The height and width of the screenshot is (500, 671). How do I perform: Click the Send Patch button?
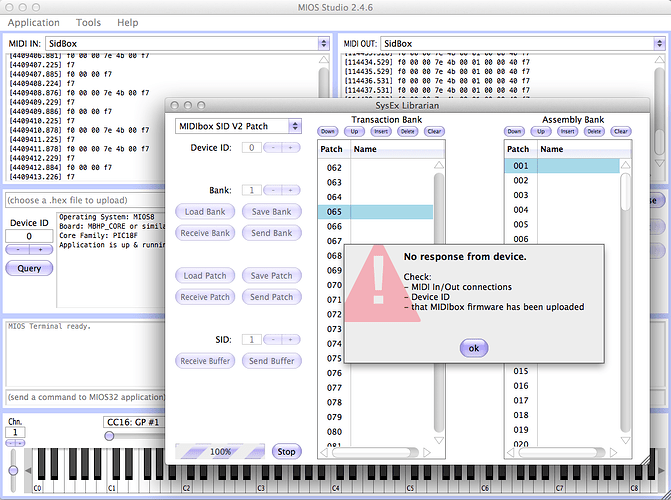272,297
